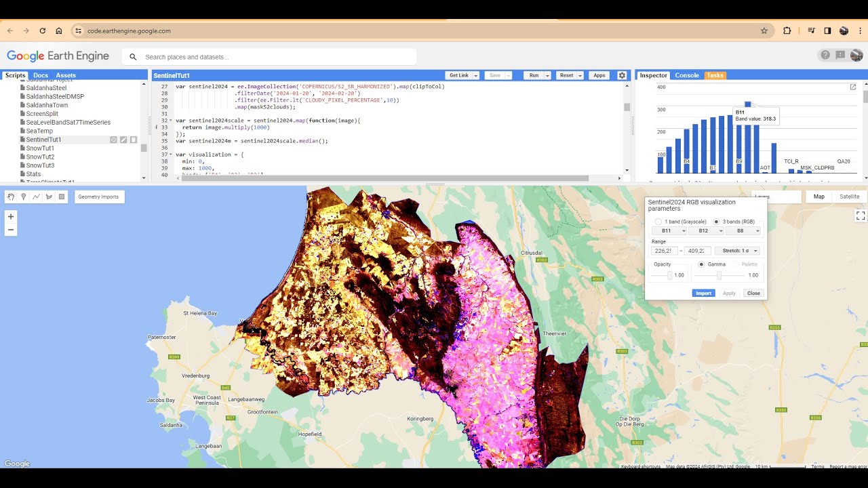Click the range maximum value field
This screenshot has height=488, width=868.
coord(697,251)
